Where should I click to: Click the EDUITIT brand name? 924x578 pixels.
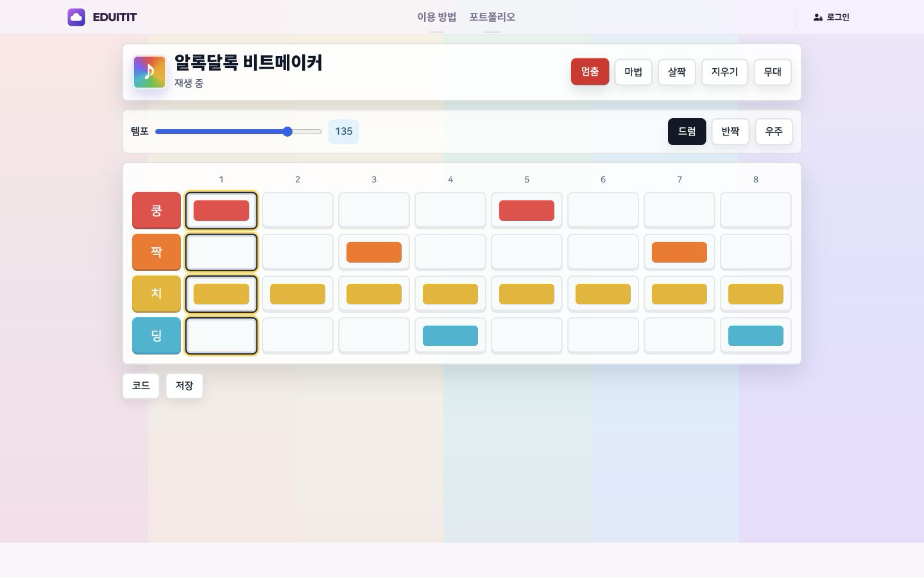(x=115, y=17)
